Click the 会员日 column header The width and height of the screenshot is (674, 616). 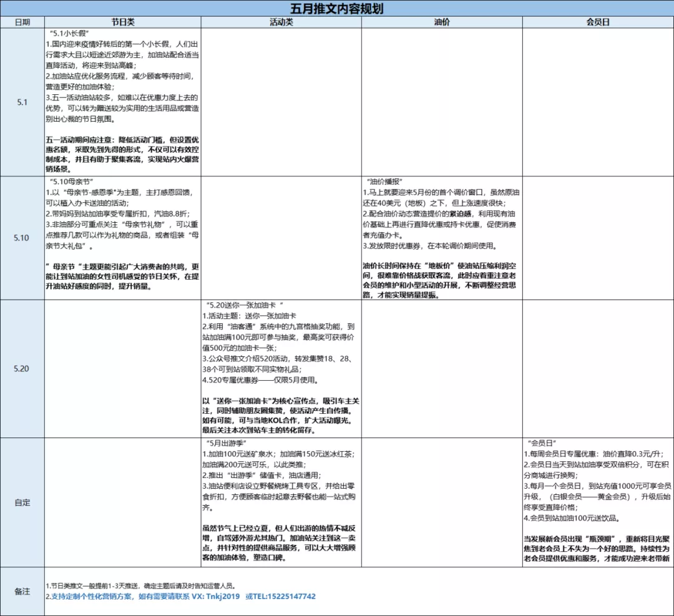pos(597,22)
